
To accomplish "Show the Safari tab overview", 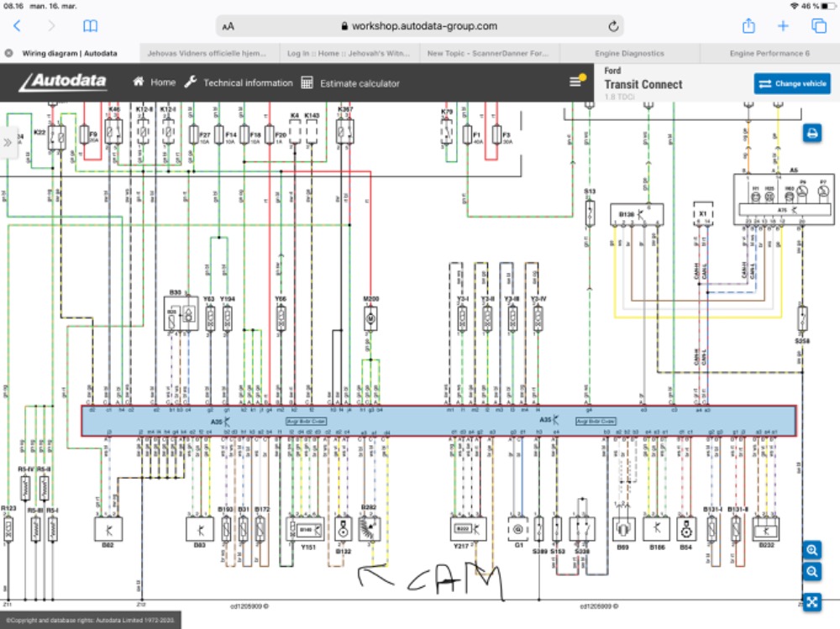I will [819, 26].
